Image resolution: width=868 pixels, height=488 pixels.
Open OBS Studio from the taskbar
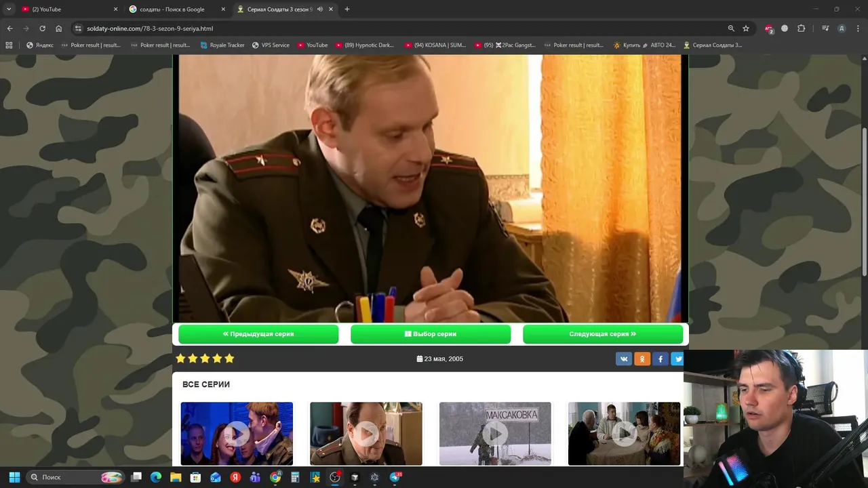coord(335,477)
